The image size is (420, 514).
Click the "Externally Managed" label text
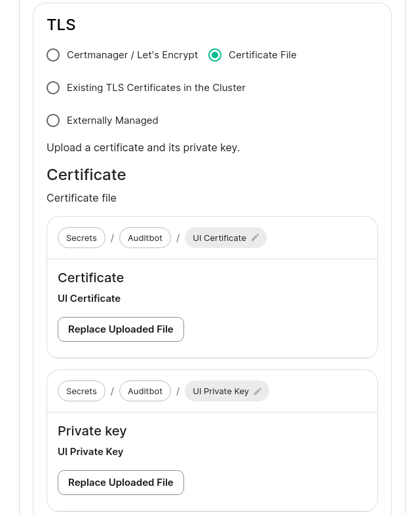(x=112, y=120)
